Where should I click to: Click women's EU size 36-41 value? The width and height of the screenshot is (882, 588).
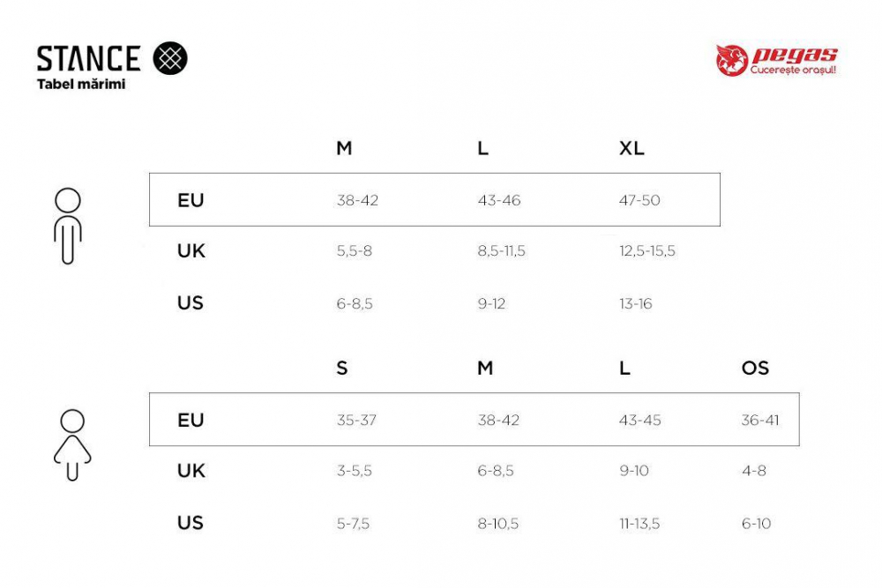point(760,421)
